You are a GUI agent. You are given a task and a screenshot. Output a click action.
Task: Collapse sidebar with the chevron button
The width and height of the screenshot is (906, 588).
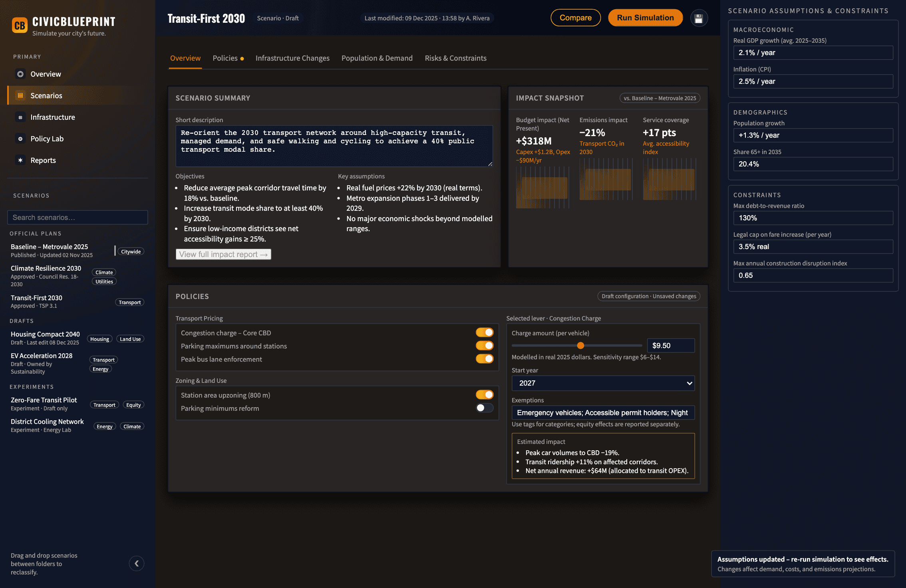click(x=137, y=563)
